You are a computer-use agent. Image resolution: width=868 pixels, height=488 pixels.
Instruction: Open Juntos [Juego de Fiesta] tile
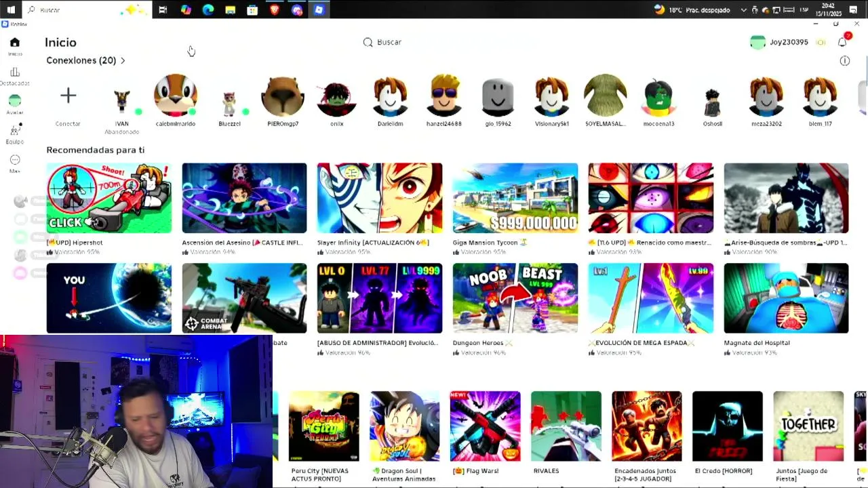pos(808,426)
